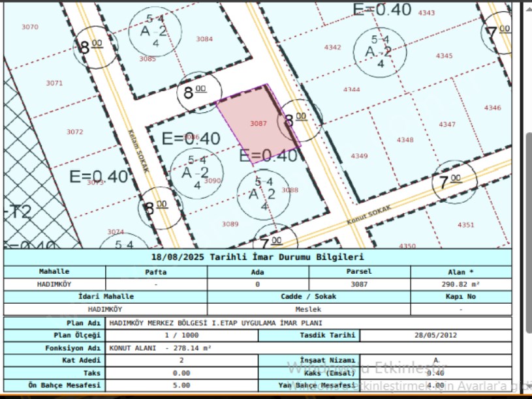Screen dimensions: 532x399
Task: Click the Meslek street name cell
Action: point(308,309)
